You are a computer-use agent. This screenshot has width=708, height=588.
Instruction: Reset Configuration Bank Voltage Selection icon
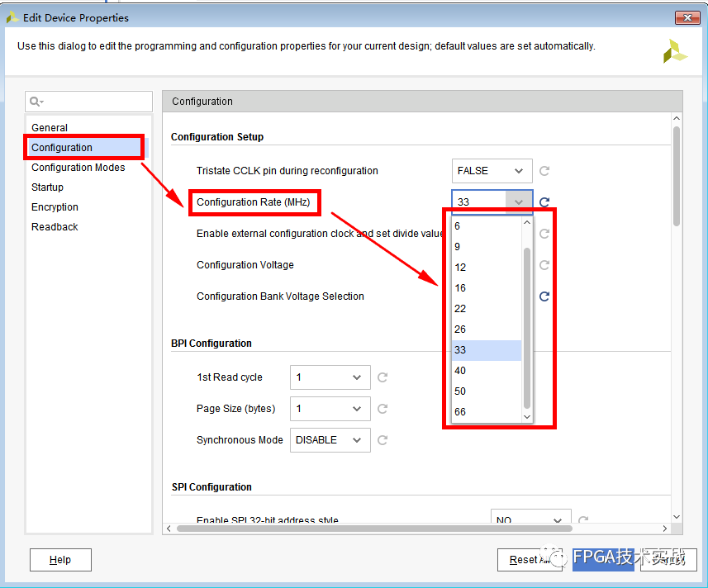544,296
